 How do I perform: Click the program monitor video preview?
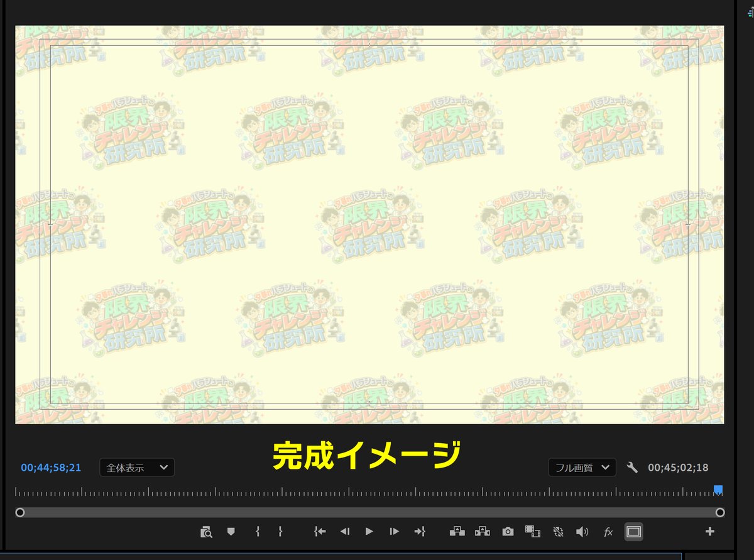[x=369, y=224]
